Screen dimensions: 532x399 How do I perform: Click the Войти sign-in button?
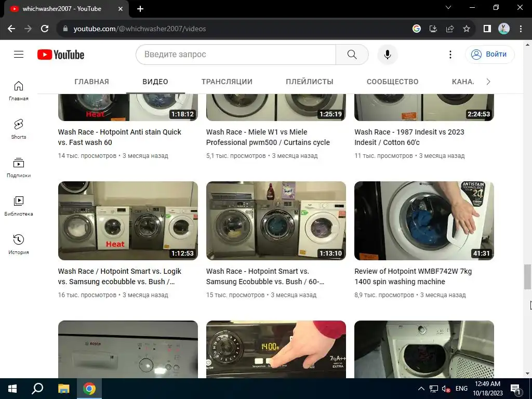click(489, 54)
